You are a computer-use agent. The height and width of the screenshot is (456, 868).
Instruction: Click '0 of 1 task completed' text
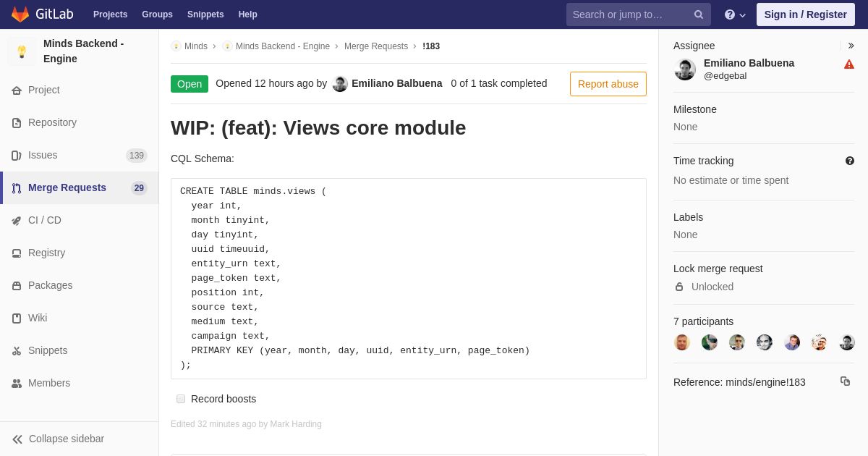click(499, 83)
